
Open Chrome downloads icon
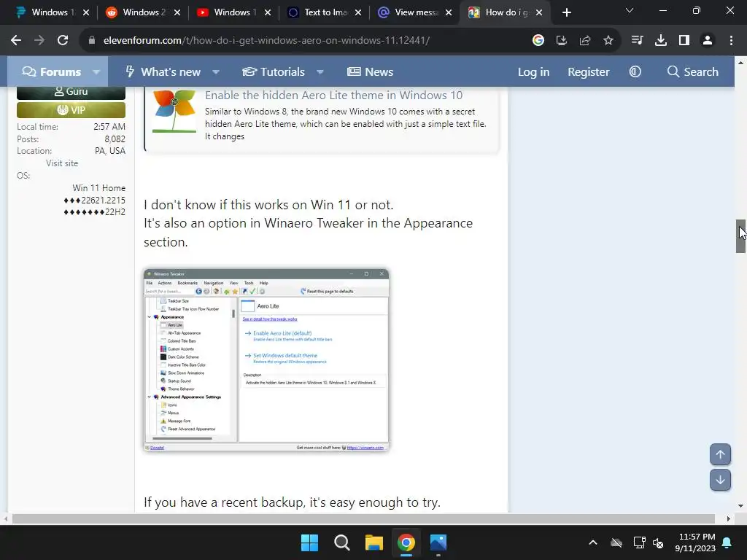(x=661, y=41)
